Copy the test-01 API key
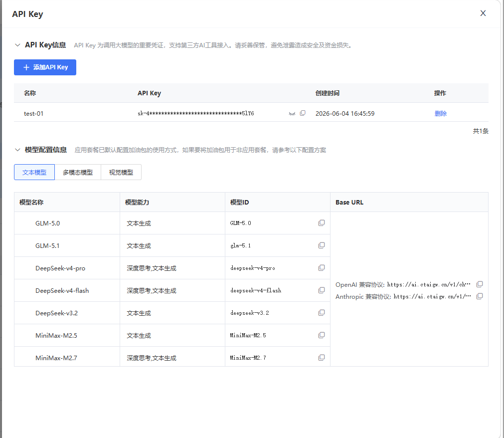The image size is (504, 438). pos(303,113)
